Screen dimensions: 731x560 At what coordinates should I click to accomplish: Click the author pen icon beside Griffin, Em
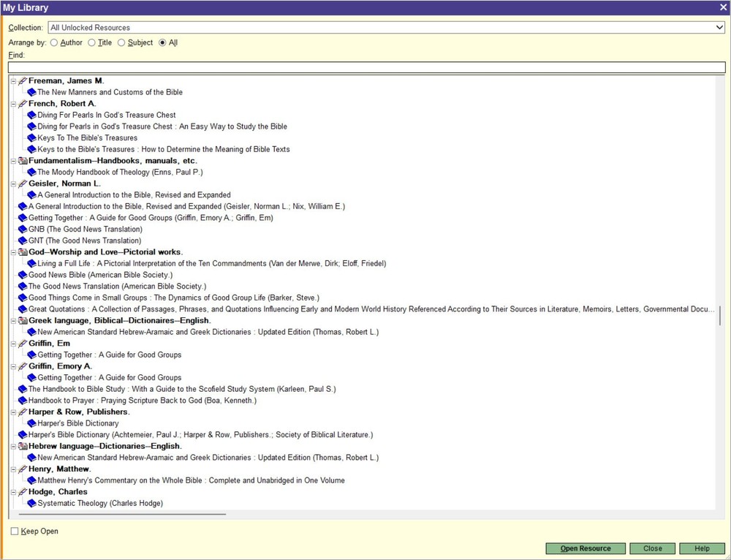point(23,344)
